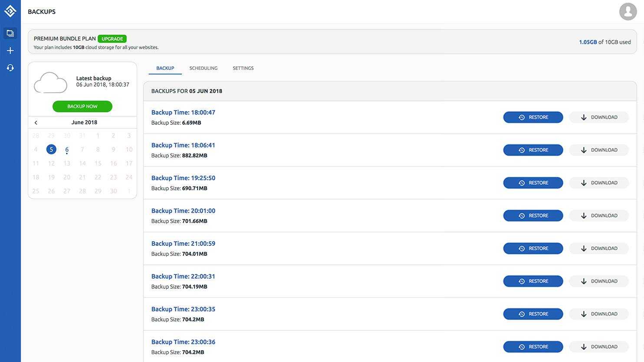
Task: Click the app logo in the sidebar
Action: 10,11
